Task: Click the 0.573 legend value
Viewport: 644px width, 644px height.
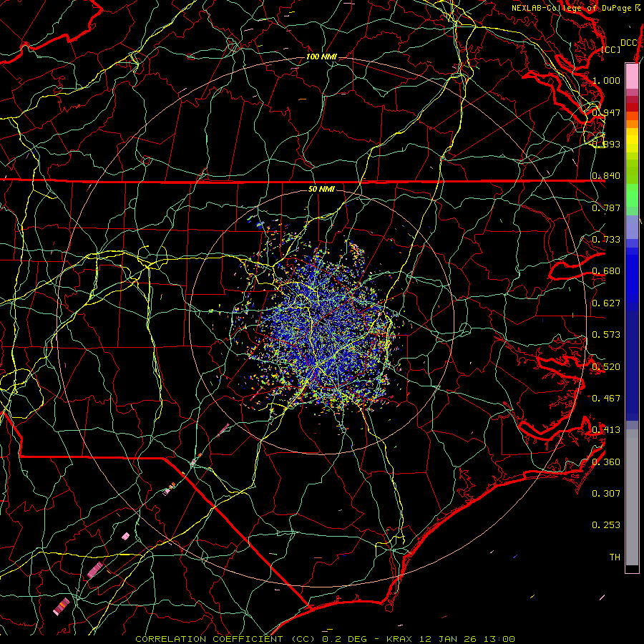Action: click(x=606, y=335)
